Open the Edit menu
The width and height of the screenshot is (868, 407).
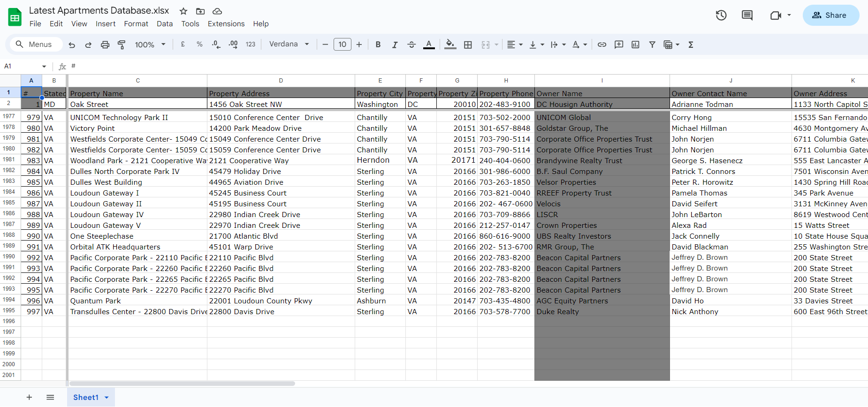click(56, 24)
